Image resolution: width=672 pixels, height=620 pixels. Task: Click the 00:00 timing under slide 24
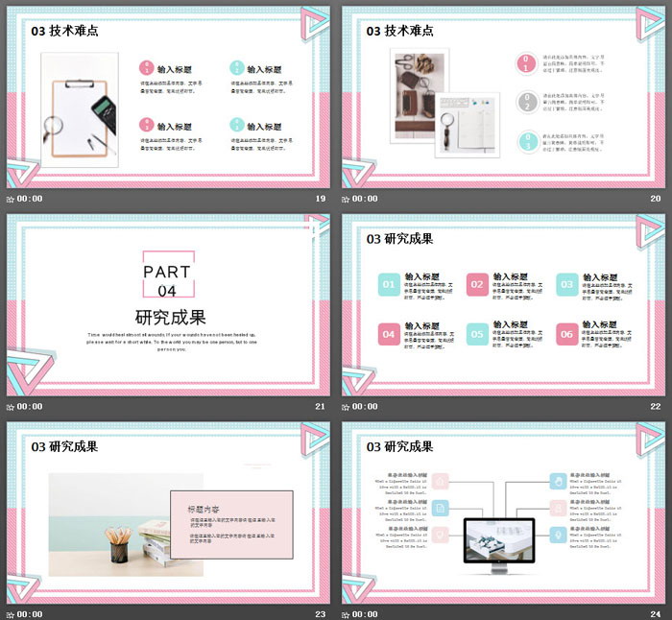tap(365, 614)
